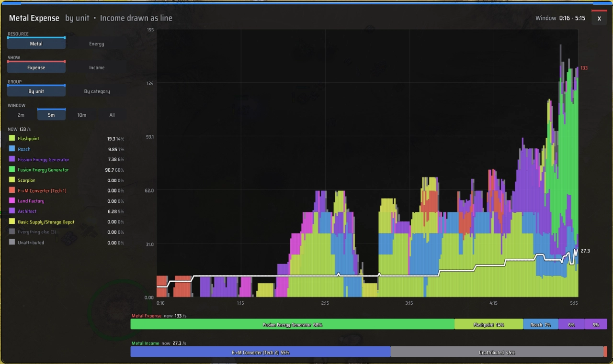Click Basic Supply/Storage Depot legend swatch
This screenshot has width=613, height=364.
pyautogui.click(x=12, y=222)
